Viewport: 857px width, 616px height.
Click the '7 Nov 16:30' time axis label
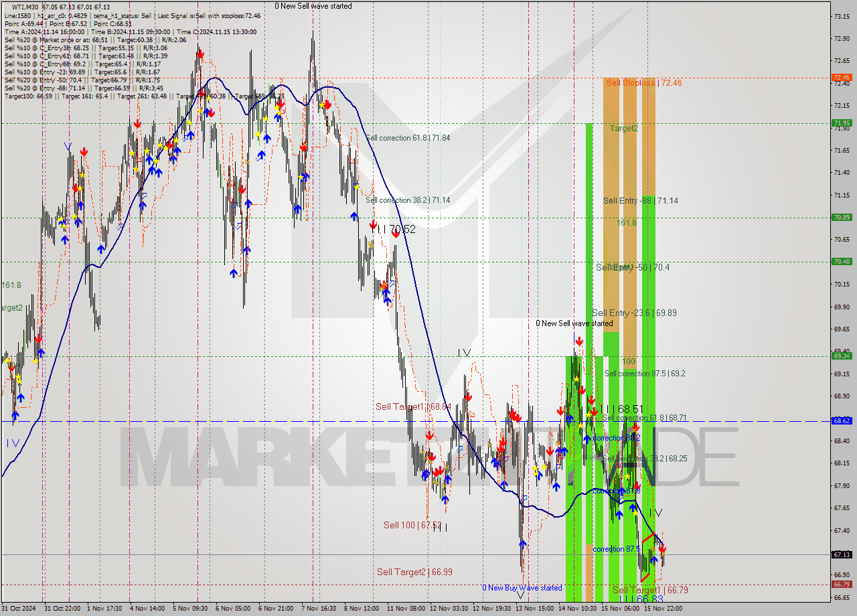[x=319, y=609]
